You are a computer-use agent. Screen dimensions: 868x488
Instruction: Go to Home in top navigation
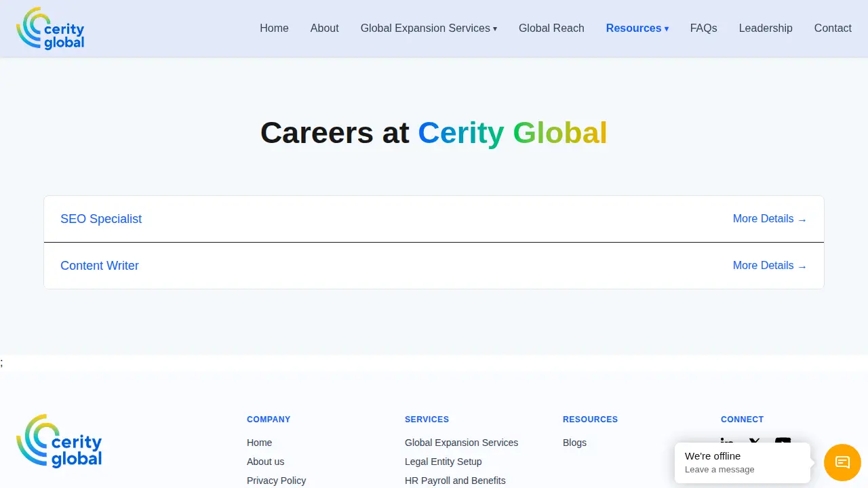274,28
